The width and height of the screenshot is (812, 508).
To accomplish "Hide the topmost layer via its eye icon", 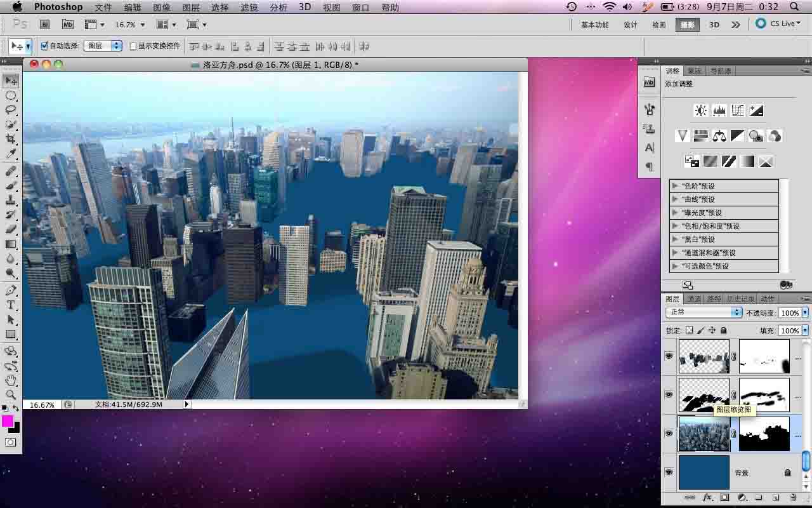I will tap(669, 356).
